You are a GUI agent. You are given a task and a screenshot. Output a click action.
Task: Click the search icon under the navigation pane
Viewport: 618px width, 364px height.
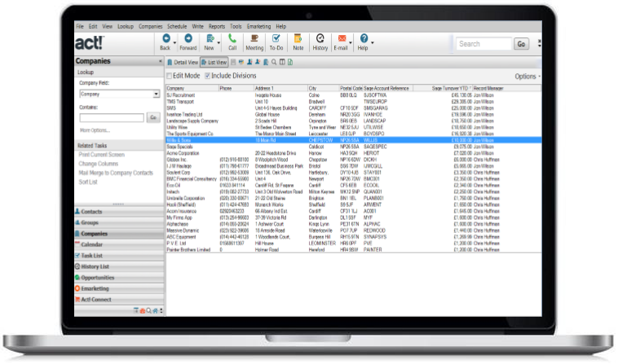[x=149, y=311]
